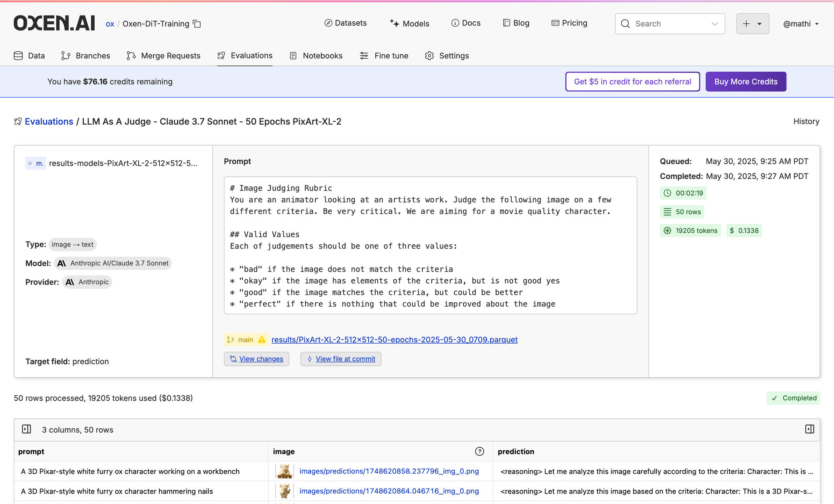Expand the search box chevron

tap(715, 24)
